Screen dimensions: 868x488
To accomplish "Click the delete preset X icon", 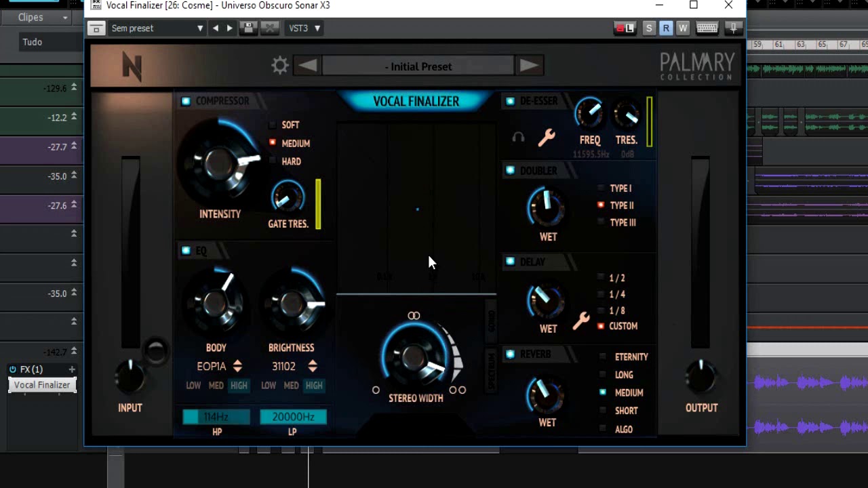I will [269, 28].
